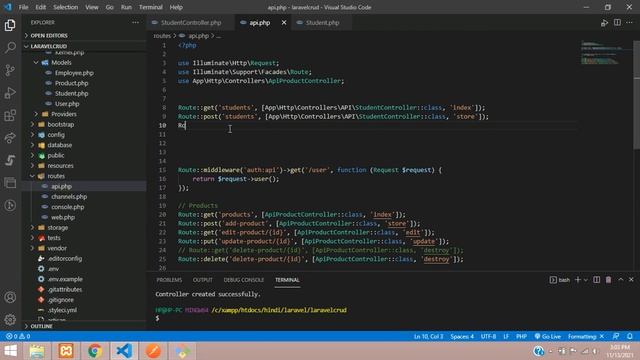Click the Explorer more actions ellipsis
This screenshot has height=360, width=640.
(x=136, y=22)
